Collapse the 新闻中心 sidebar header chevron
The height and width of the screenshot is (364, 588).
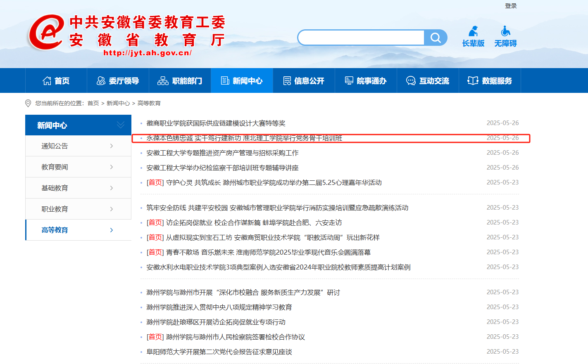coord(121,125)
